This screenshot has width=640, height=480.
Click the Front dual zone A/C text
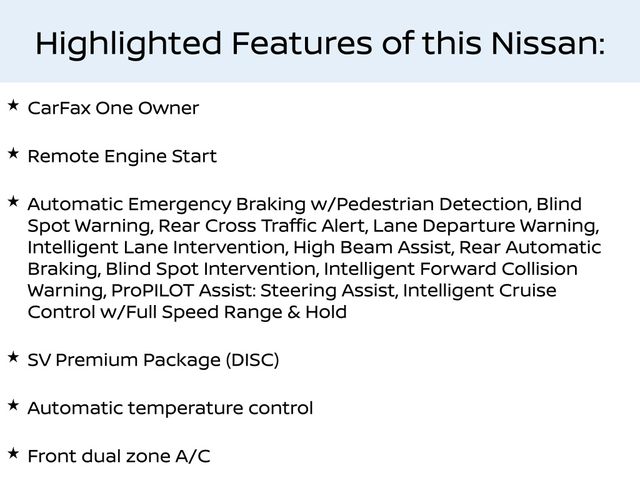point(119,457)
